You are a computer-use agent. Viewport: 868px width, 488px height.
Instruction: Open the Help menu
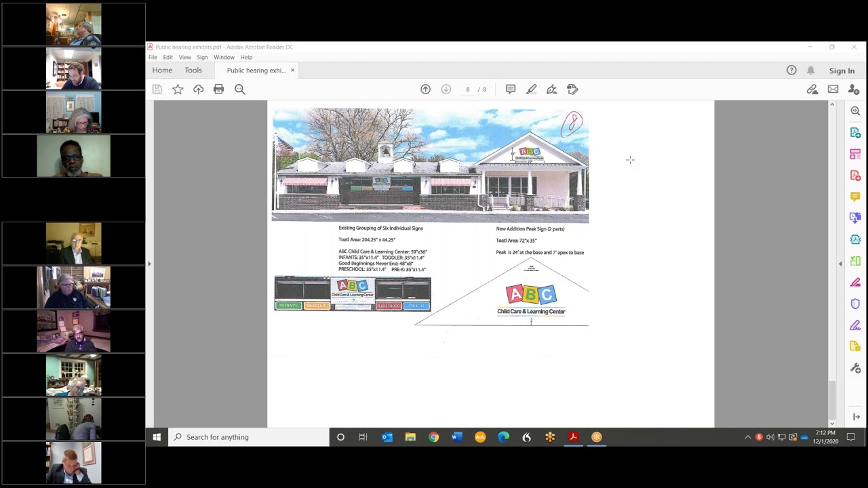[246, 57]
